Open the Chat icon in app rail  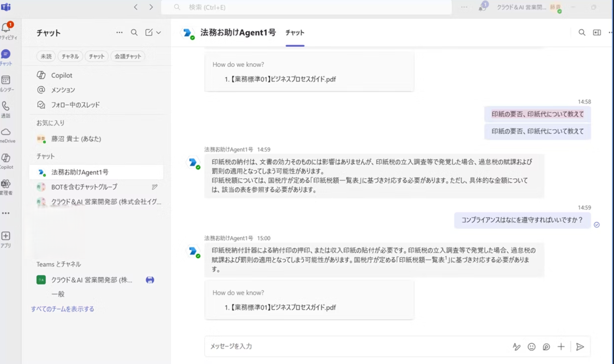click(6, 54)
